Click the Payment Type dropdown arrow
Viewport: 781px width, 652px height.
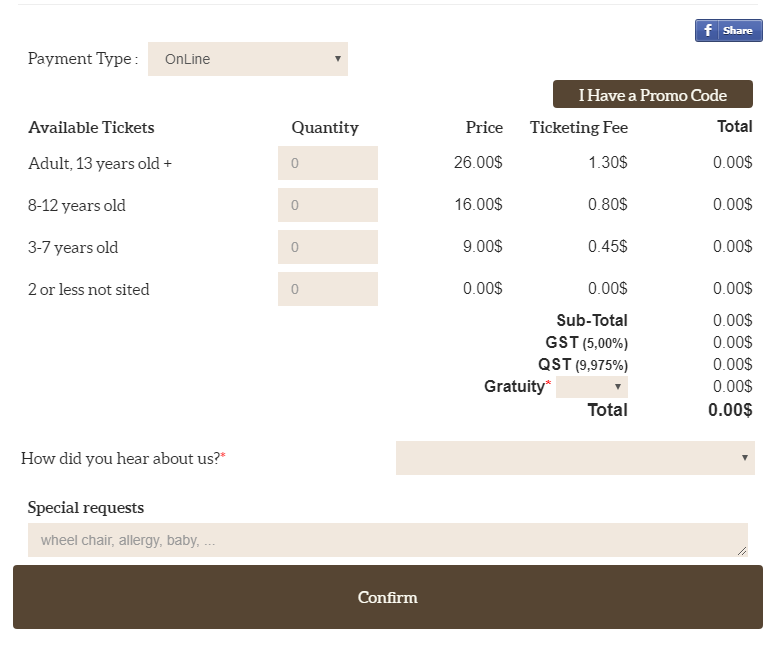point(338,59)
